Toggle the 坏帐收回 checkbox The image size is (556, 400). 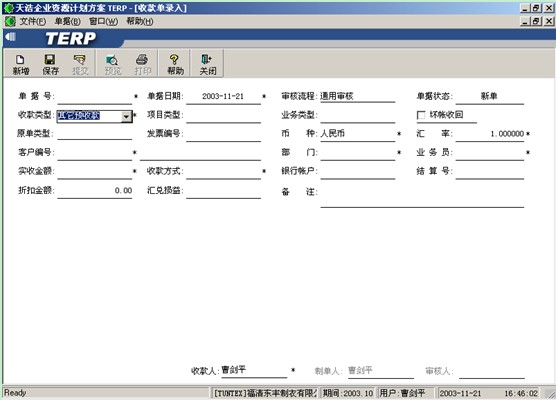click(421, 115)
